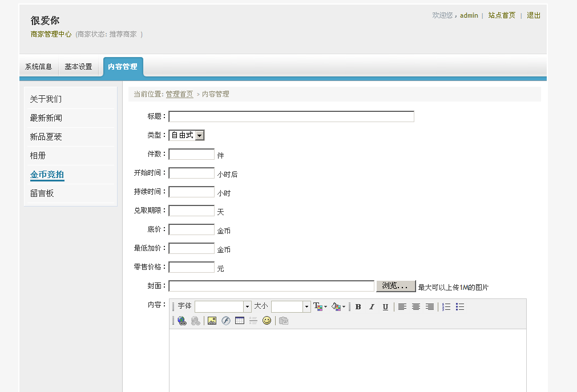Toggle bold formatting in editor
Screen dimensions: 577x392
pyautogui.click(x=358, y=306)
